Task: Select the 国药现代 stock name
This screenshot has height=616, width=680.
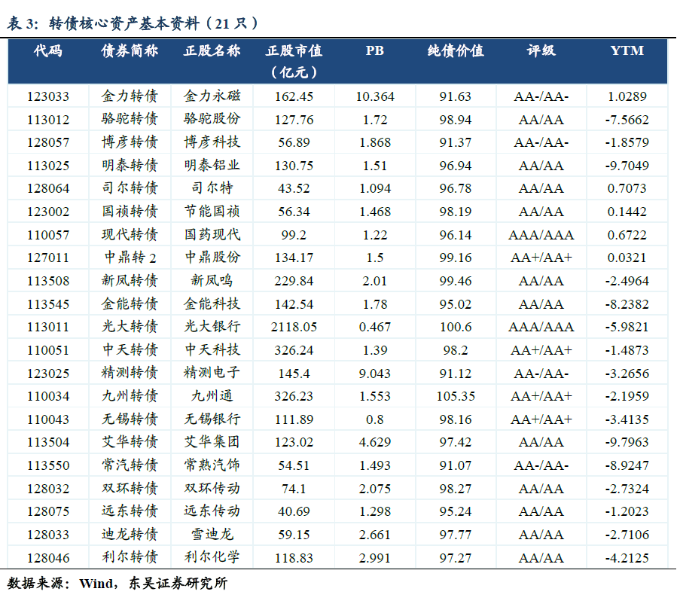Action: pos(212,234)
